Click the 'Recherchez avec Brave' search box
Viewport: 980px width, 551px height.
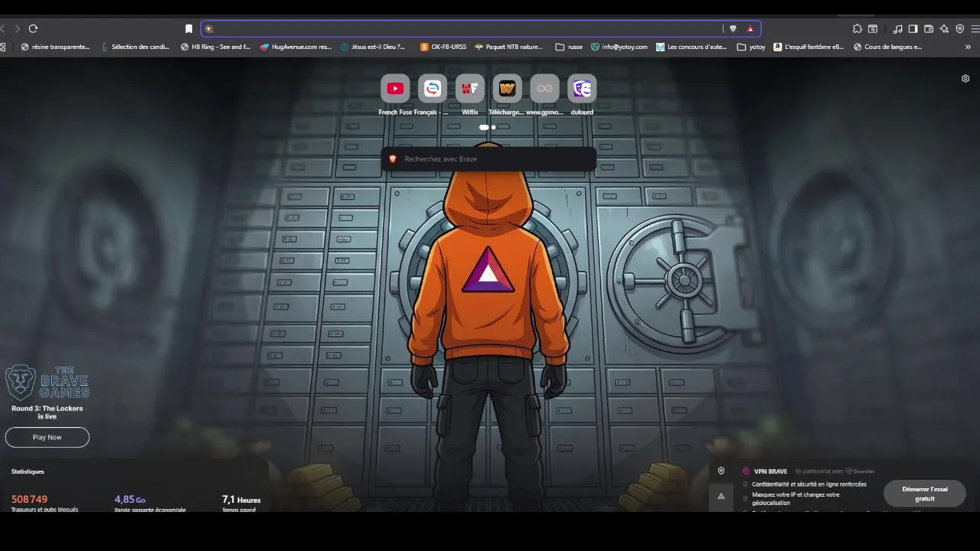488,158
